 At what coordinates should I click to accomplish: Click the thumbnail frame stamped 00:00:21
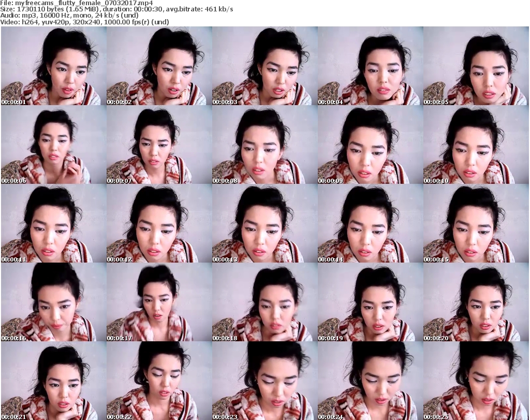(54, 381)
